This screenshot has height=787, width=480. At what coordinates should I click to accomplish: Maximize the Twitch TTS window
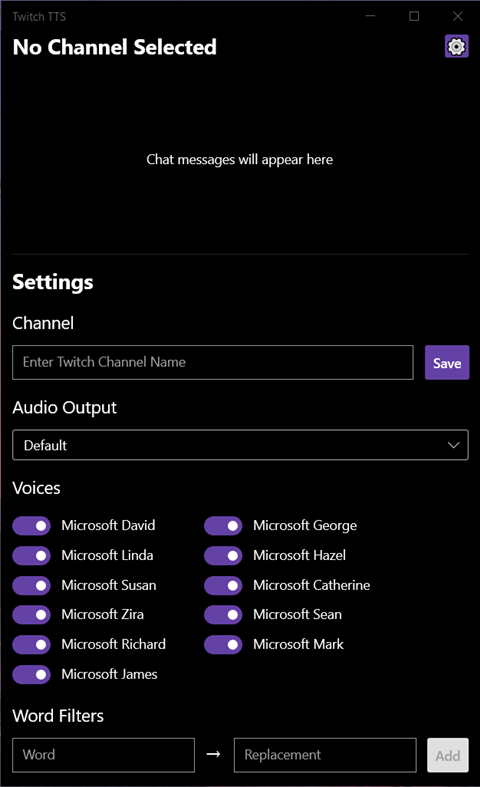tap(414, 16)
